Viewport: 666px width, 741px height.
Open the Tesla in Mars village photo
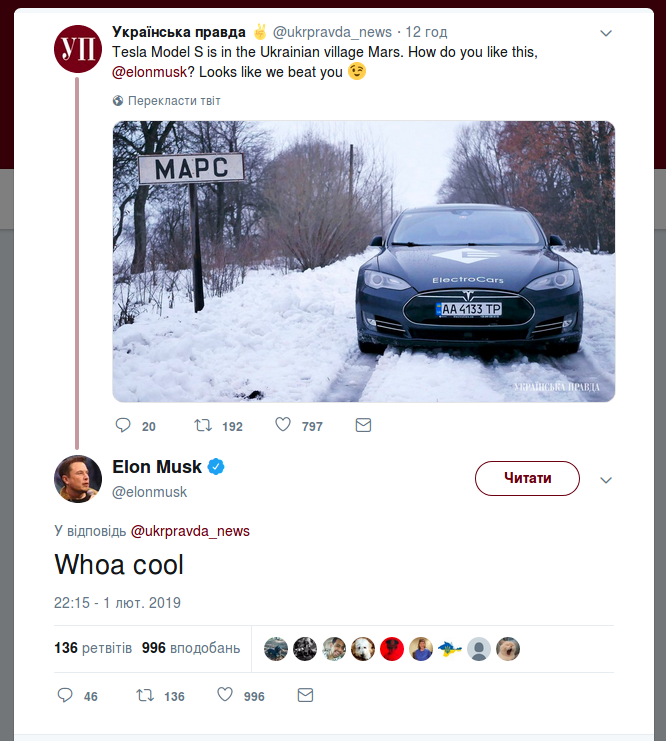pos(363,261)
